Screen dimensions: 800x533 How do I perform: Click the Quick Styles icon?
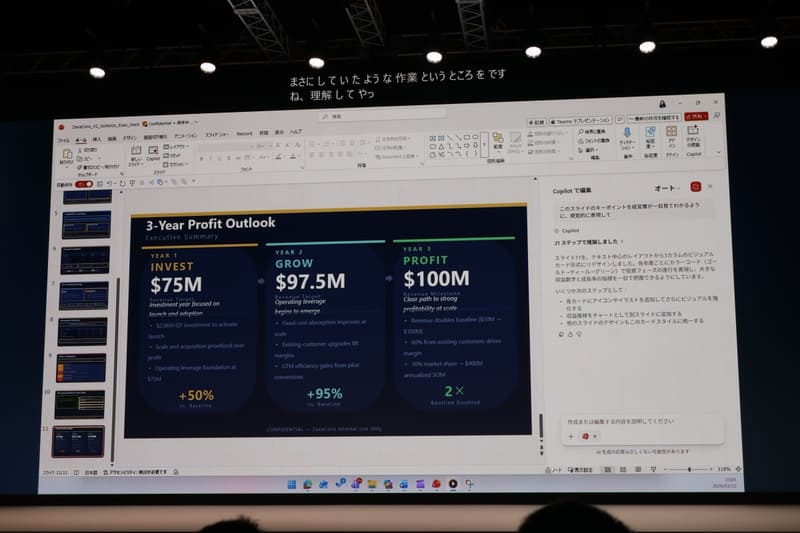click(515, 139)
